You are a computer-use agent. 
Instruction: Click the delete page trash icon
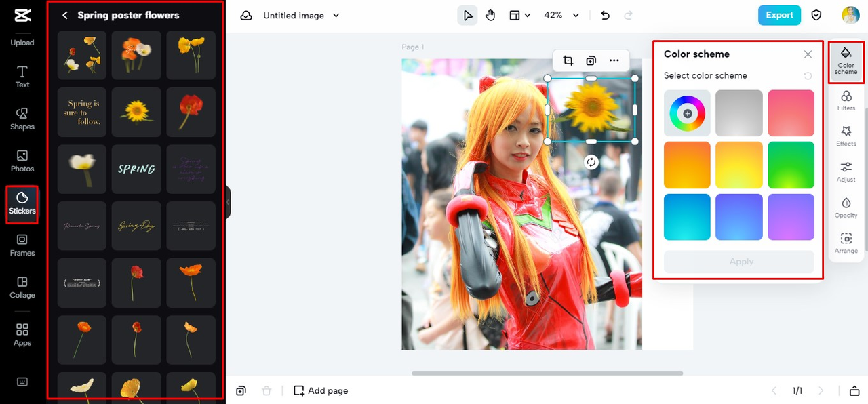267,391
